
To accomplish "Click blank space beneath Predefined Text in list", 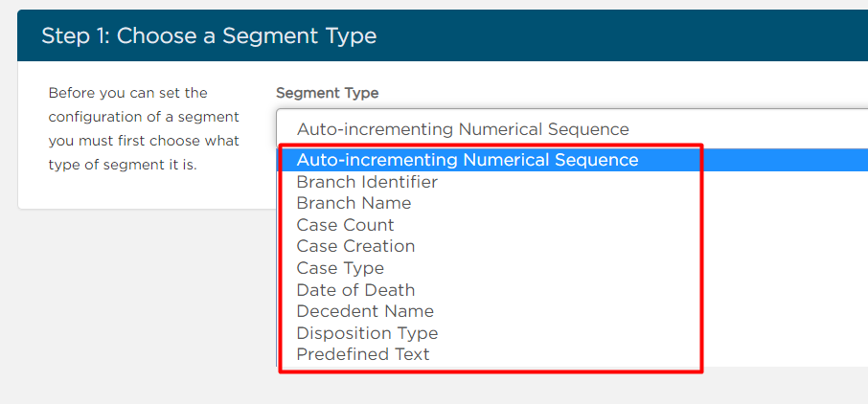I will [x=572, y=369].
